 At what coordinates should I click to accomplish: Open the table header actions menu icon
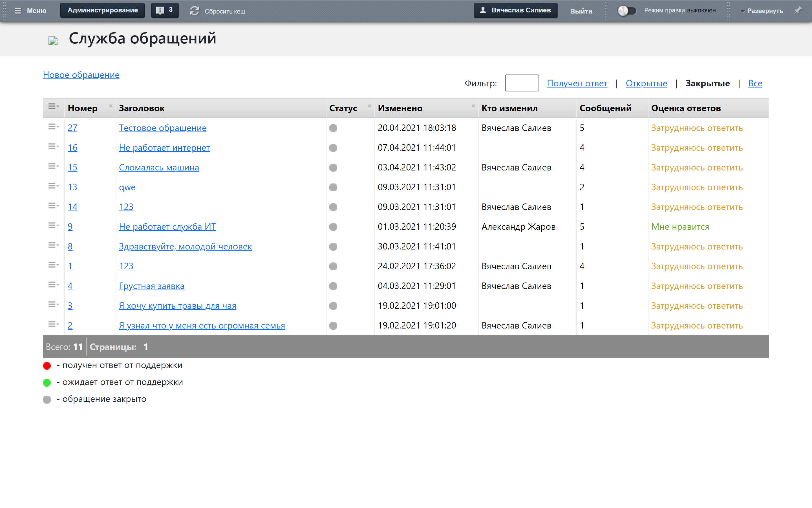tap(53, 106)
